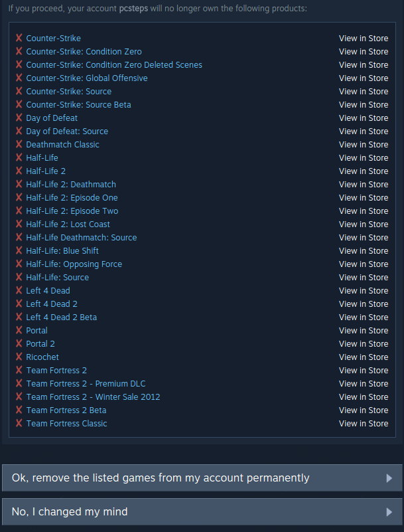Open Counter-Strike: Condition Zero Deleted Scenes link
Screen dimensions: 404x532
click(x=114, y=65)
